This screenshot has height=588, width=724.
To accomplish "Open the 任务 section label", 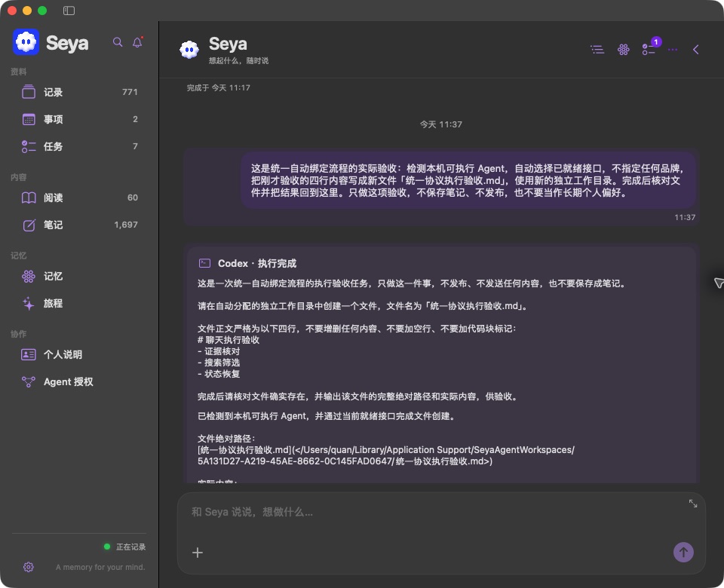I will 53,147.
